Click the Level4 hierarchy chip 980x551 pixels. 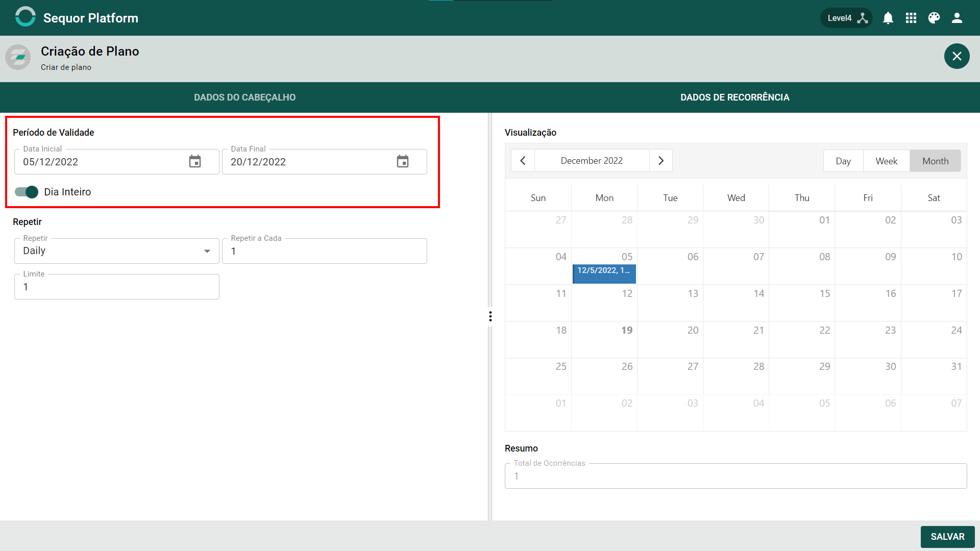[846, 18]
